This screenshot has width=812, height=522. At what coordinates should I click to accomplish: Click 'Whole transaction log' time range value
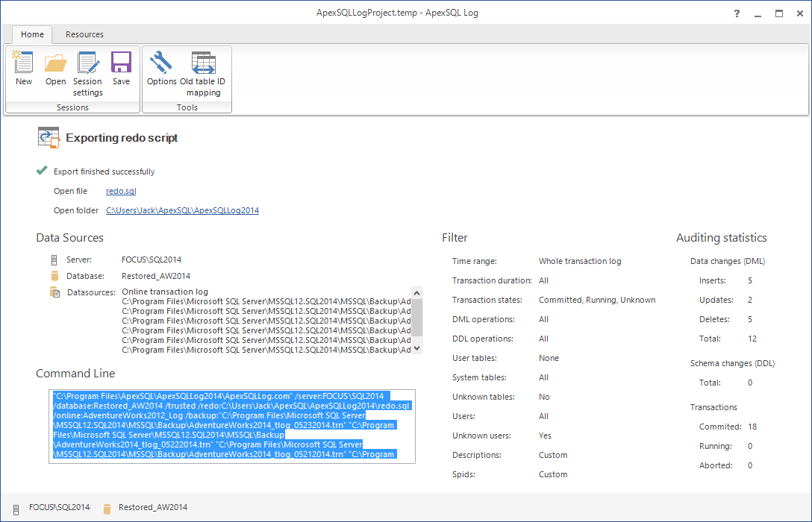[580, 261]
